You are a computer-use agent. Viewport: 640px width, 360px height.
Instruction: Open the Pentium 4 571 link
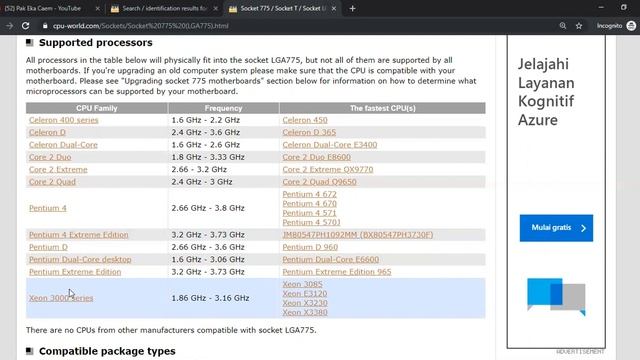click(309, 213)
